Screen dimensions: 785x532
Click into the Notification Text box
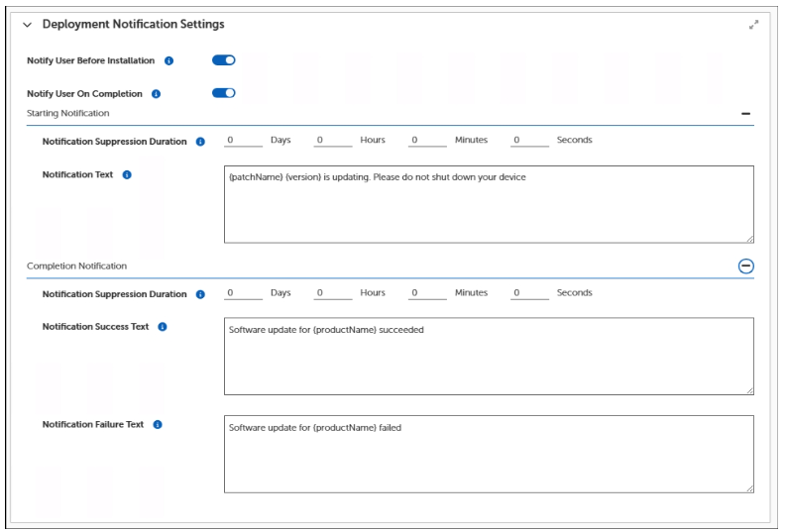488,204
